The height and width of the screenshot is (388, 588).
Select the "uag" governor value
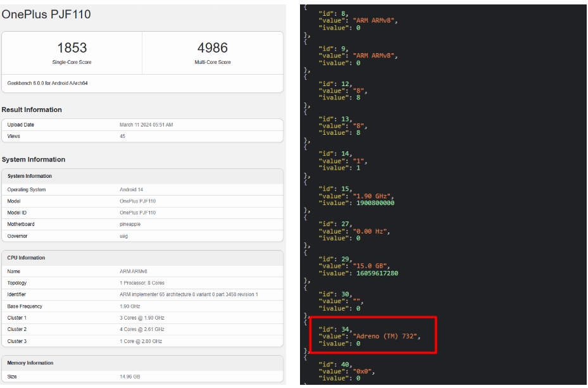(124, 236)
